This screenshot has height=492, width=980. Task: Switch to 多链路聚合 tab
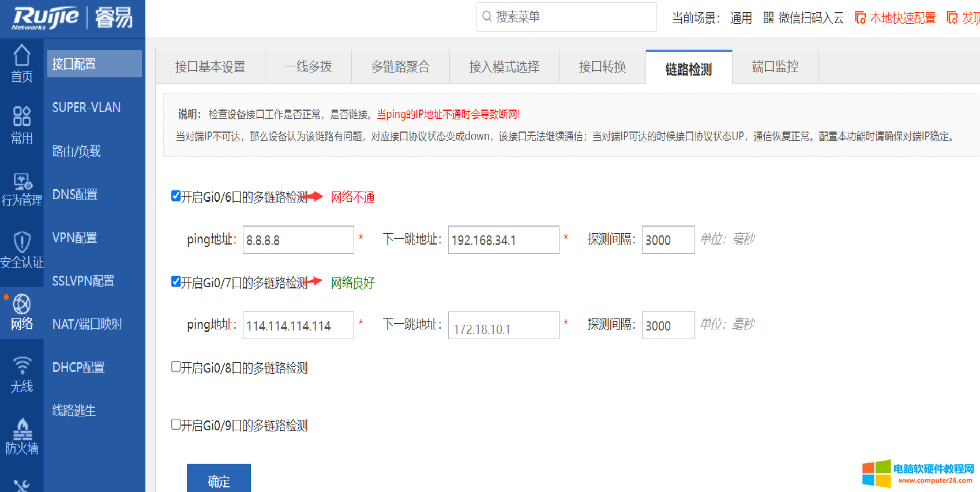point(401,67)
